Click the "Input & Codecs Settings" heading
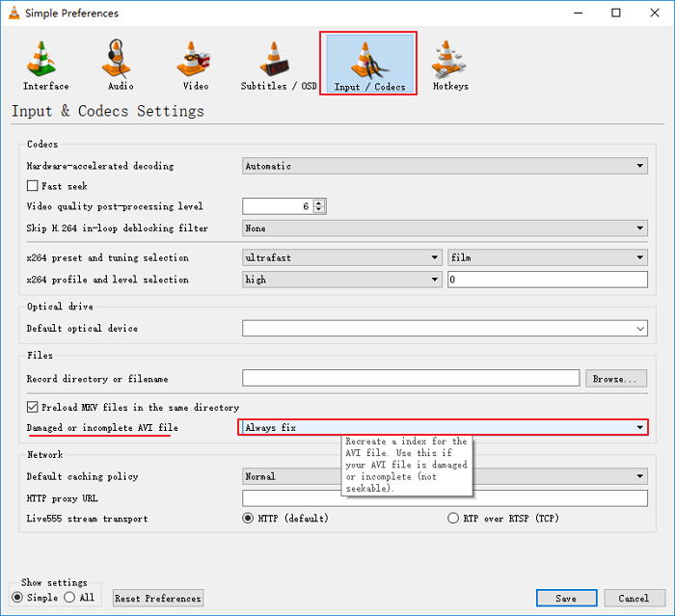This screenshot has width=675, height=616. 108,111
